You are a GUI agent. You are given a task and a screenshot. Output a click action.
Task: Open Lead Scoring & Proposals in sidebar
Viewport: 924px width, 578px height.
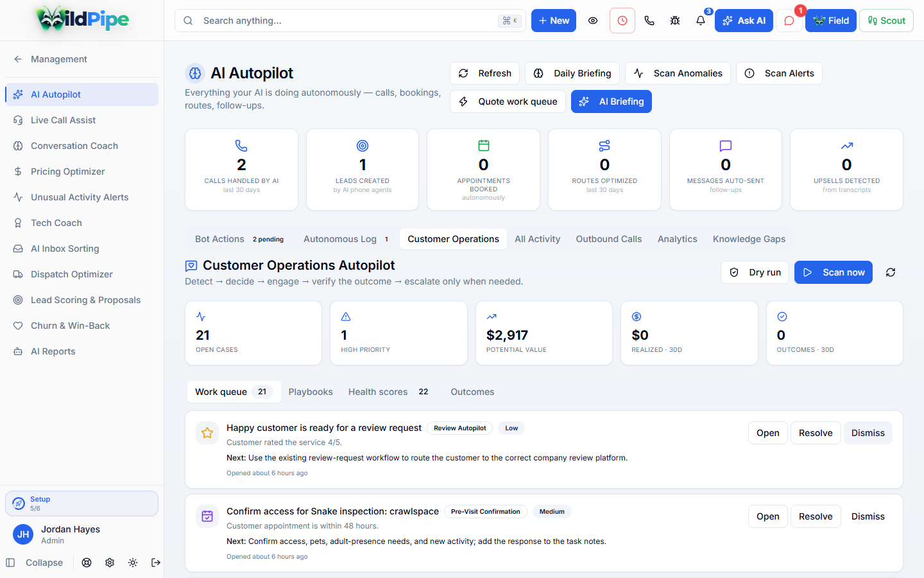81,300
